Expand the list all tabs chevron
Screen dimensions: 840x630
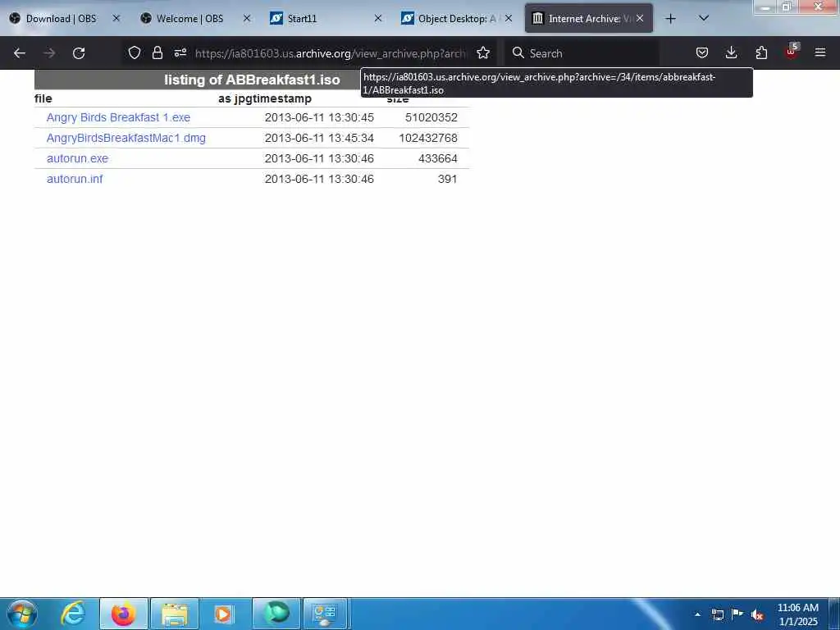[x=704, y=18]
